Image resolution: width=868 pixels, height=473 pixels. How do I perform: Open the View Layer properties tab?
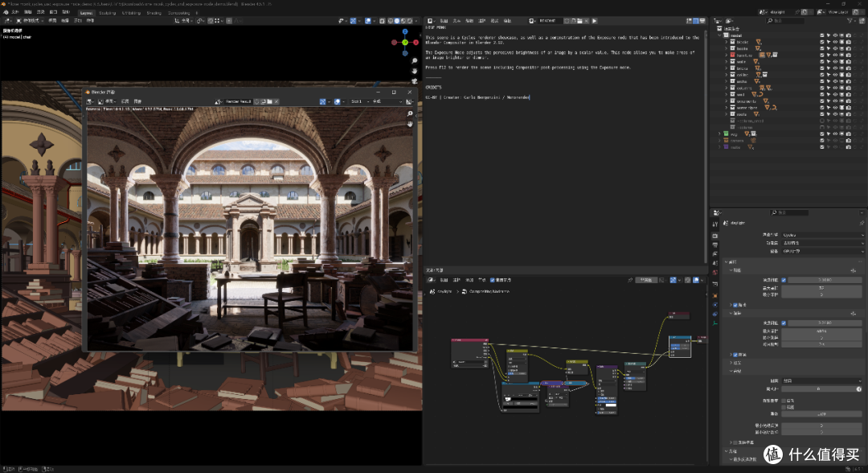point(714,254)
